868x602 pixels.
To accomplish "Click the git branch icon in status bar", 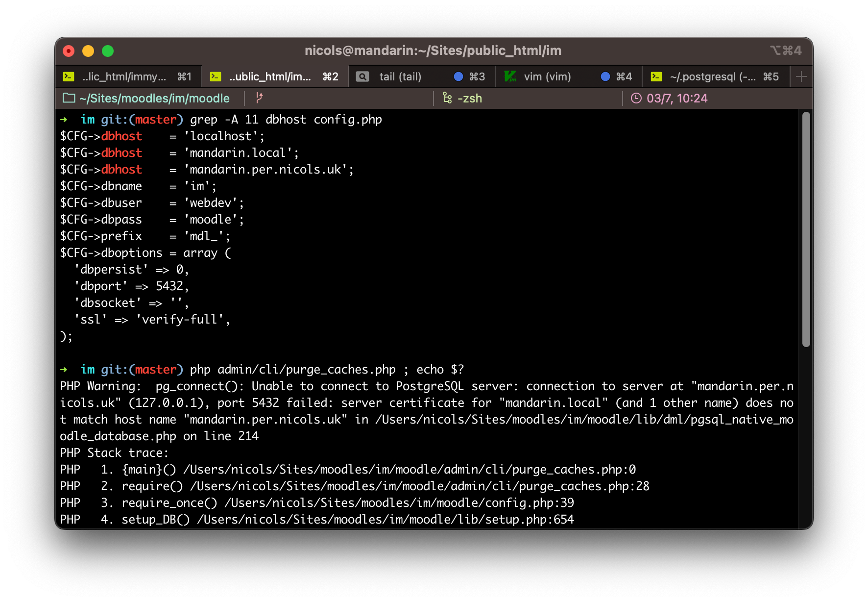I will click(260, 98).
